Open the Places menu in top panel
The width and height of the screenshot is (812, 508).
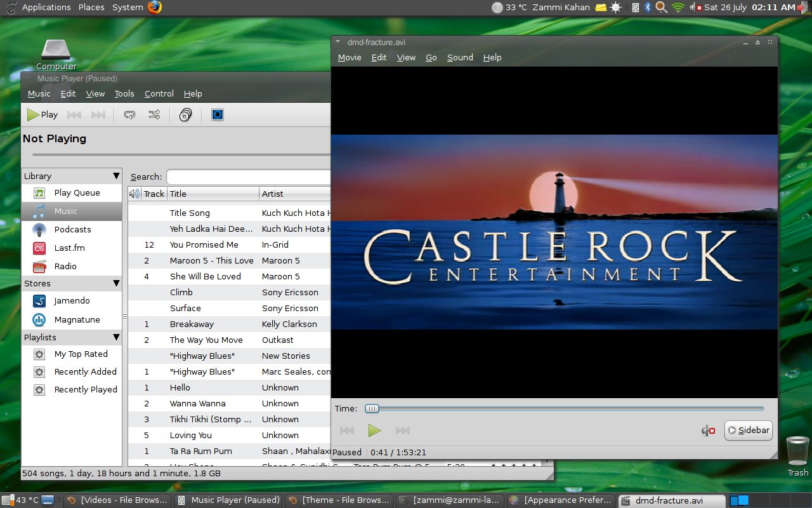(91, 7)
